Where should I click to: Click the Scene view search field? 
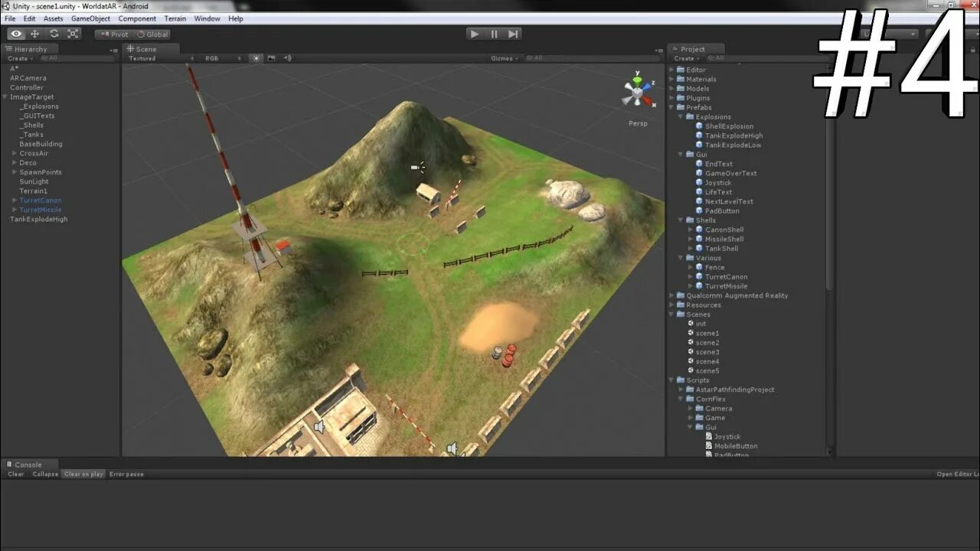pyautogui.click(x=591, y=58)
